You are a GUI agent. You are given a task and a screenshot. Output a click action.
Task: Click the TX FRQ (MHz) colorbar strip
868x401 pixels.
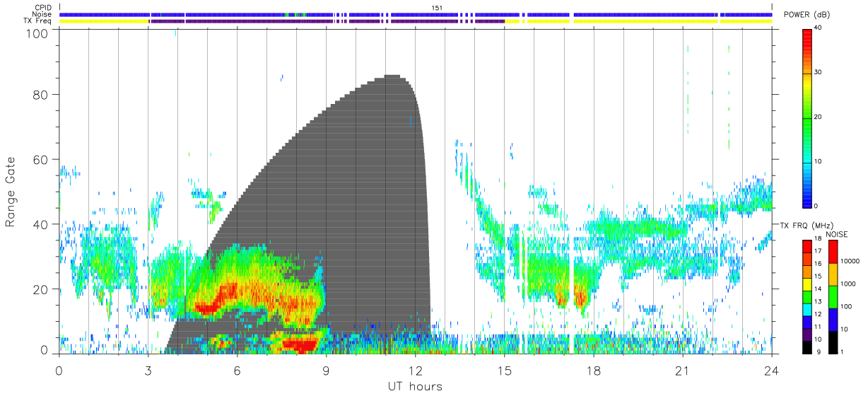coord(807,296)
